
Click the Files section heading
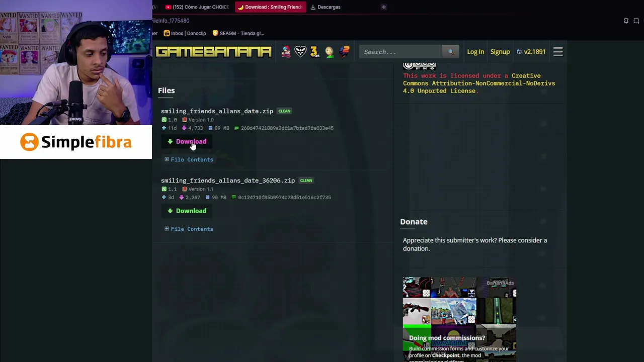pos(166,90)
